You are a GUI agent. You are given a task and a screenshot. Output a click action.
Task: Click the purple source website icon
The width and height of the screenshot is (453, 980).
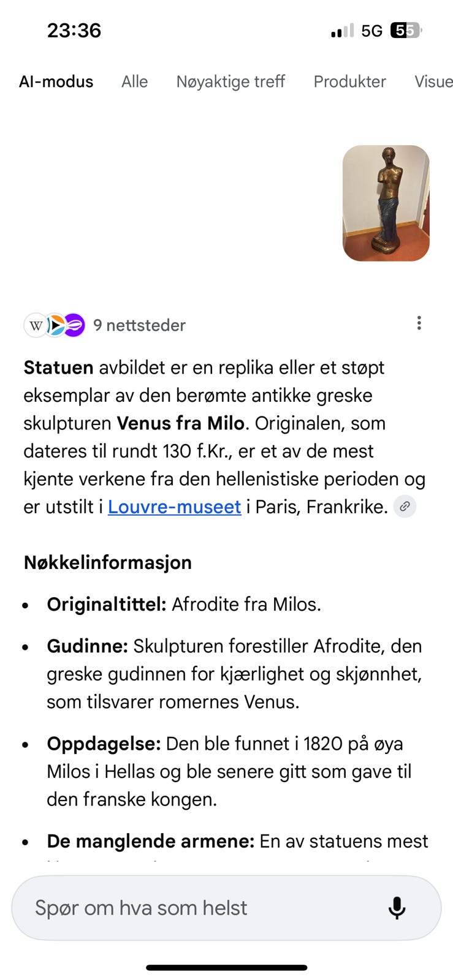coord(74,325)
